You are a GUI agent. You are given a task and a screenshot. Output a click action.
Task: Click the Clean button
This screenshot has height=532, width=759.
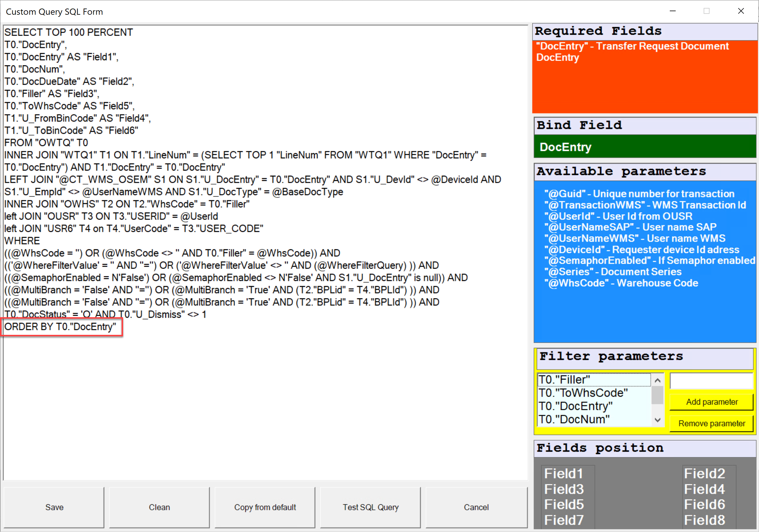click(159, 507)
